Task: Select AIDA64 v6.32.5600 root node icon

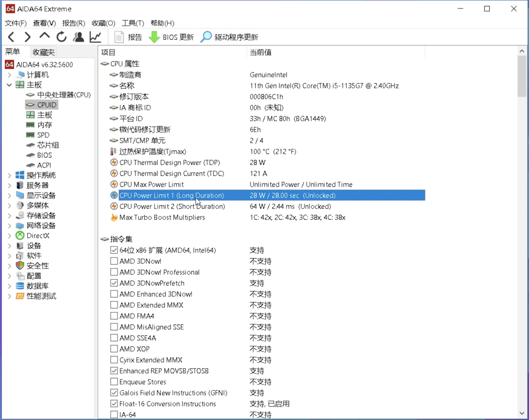Action: click(10, 64)
